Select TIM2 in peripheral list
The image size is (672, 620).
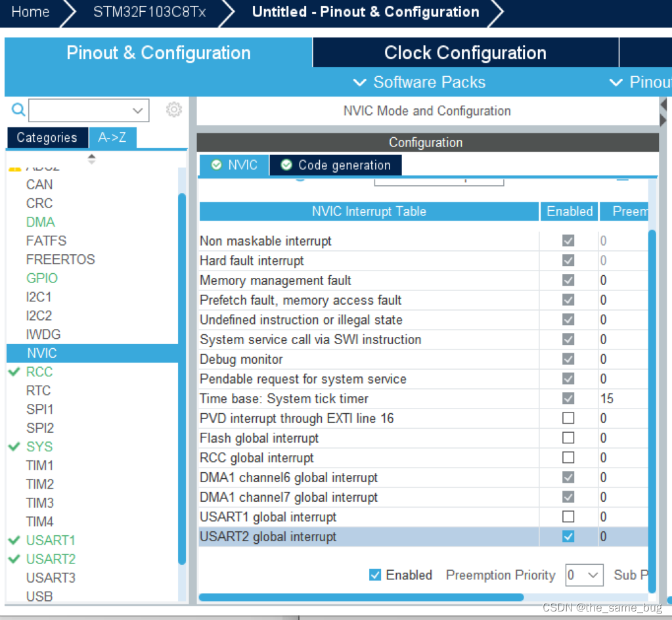pos(40,484)
